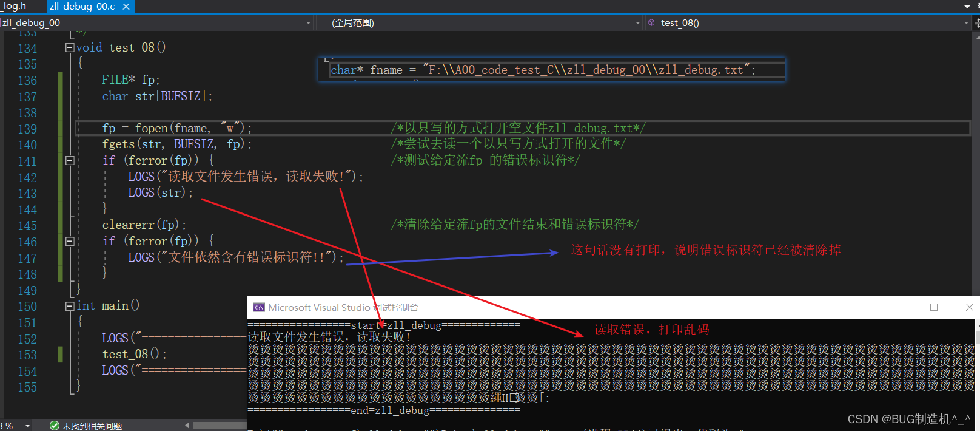Click the green check no-issues icon
This screenshot has height=431, width=980.
[x=55, y=426]
